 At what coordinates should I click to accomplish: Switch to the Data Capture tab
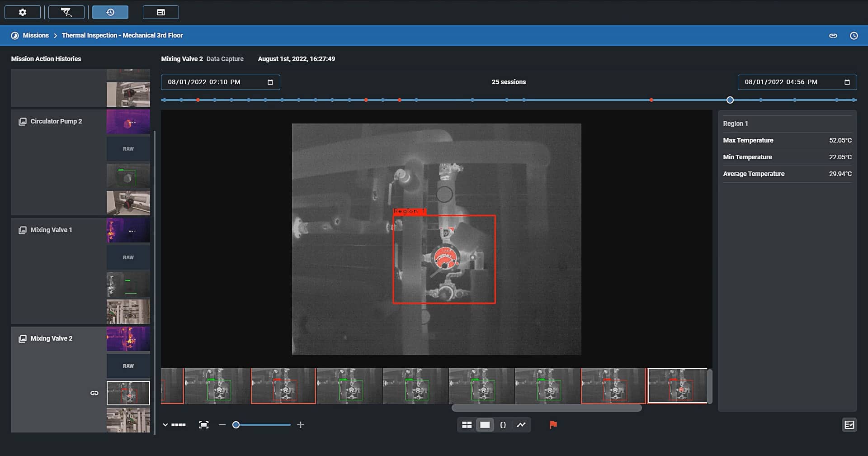pos(225,59)
